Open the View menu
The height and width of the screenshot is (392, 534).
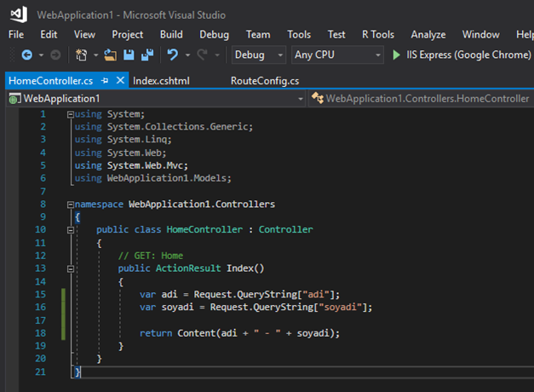[x=84, y=34]
